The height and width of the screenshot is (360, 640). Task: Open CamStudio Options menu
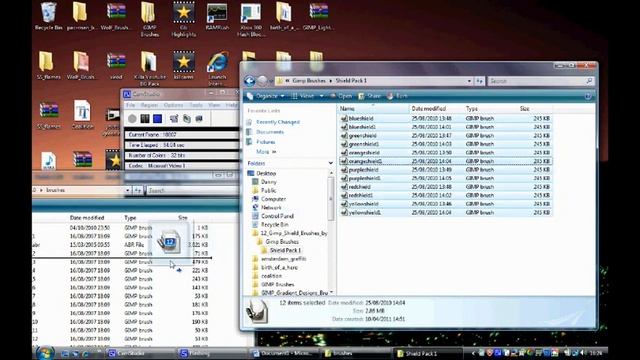point(173,105)
